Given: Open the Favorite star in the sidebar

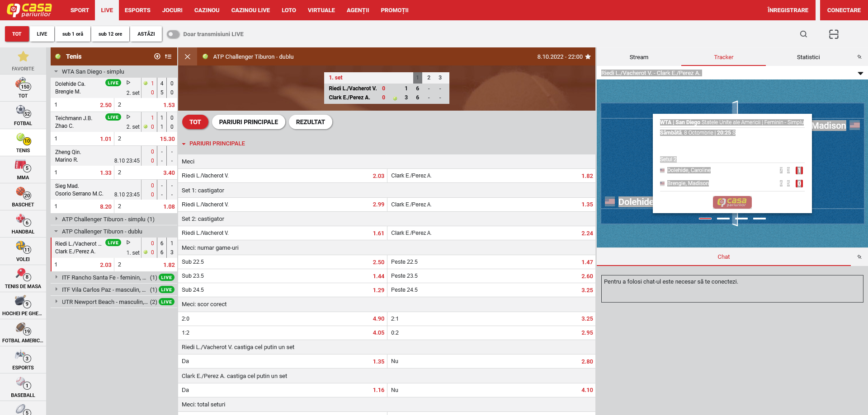Looking at the screenshot, I should (23, 56).
